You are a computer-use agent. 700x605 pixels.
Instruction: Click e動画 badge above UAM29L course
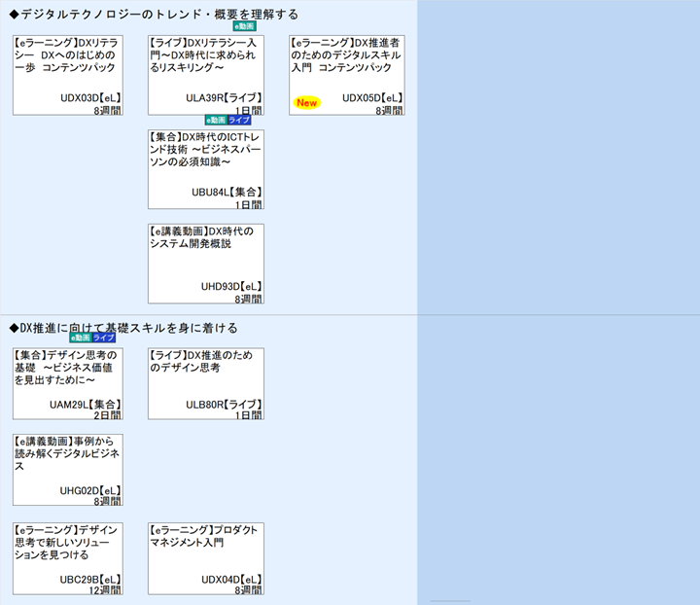80,338
